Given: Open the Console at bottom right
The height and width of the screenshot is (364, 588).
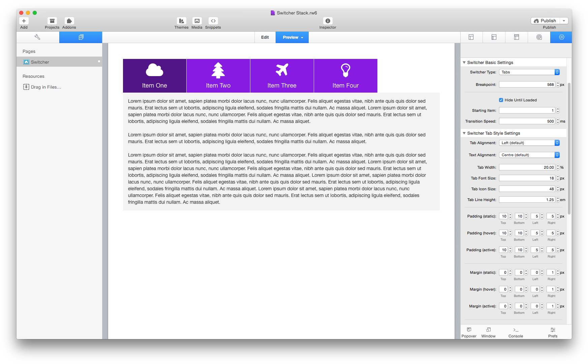Looking at the screenshot, I should (x=516, y=332).
